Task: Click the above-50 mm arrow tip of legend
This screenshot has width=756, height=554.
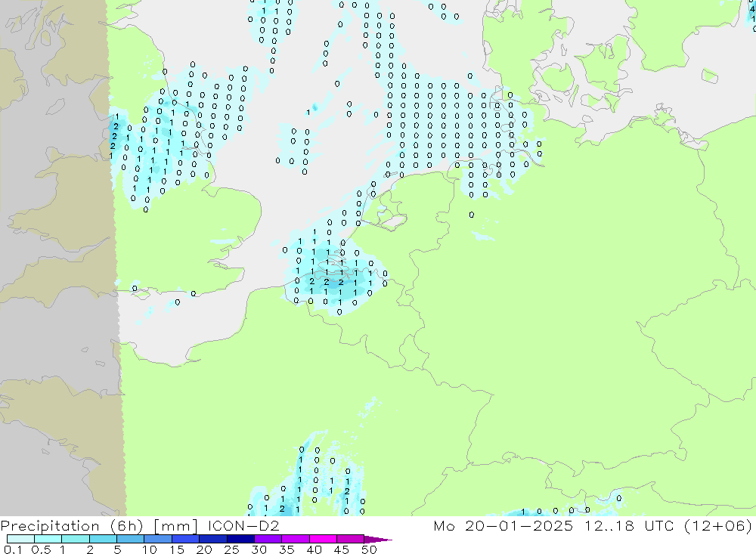Action: pyautogui.click(x=378, y=540)
